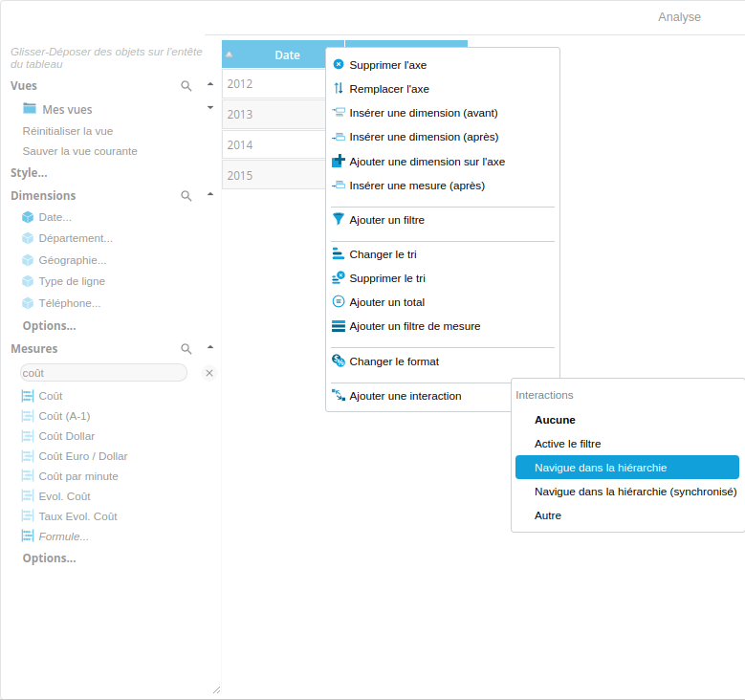
Task: Collapse the Dimensions section arrow
Action: pyautogui.click(x=210, y=194)
